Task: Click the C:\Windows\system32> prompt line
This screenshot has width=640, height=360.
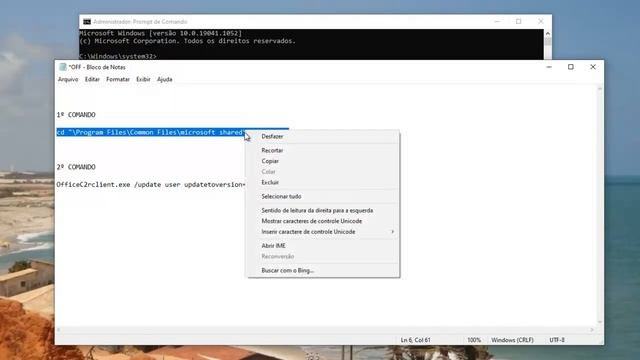Action: [x=118, y=56]
